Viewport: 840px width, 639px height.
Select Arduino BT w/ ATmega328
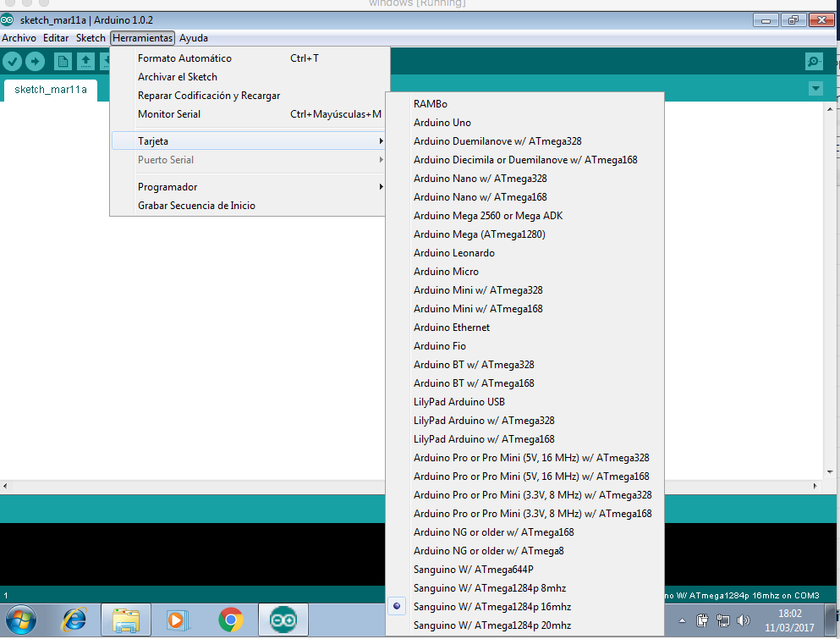pos(525,365)
